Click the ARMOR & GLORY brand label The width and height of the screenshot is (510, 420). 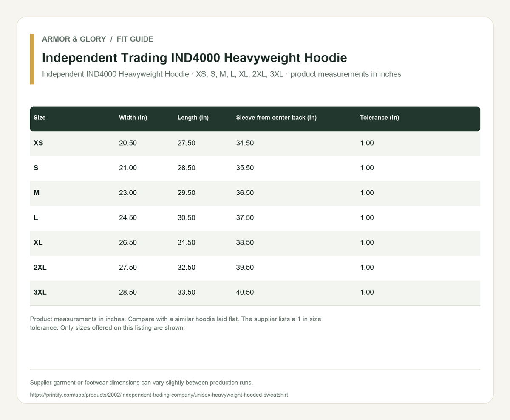(x=74, y=39)
